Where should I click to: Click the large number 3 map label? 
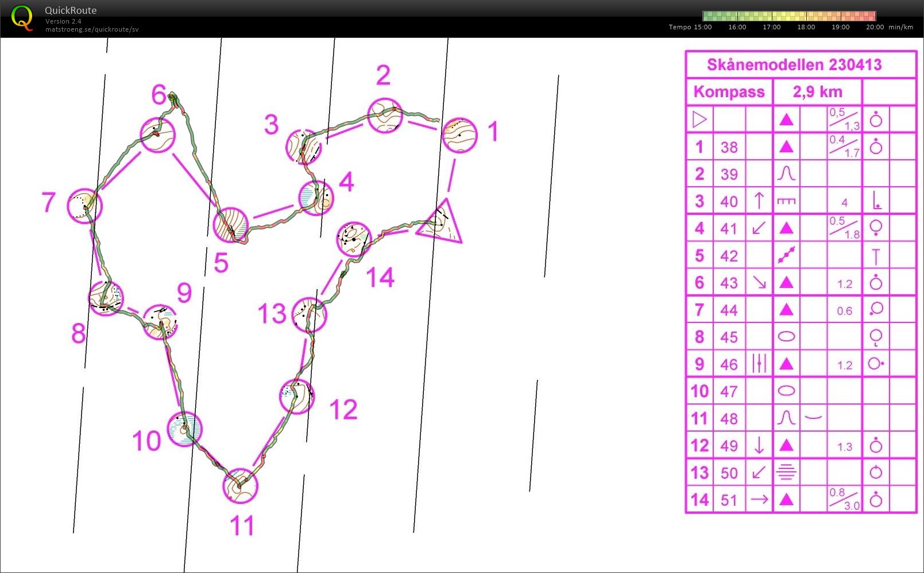(x=272, y=125)
